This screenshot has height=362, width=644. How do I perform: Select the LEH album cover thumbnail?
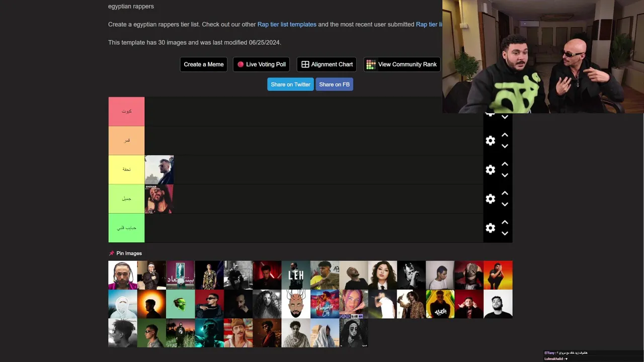click(x=296, y=275)
